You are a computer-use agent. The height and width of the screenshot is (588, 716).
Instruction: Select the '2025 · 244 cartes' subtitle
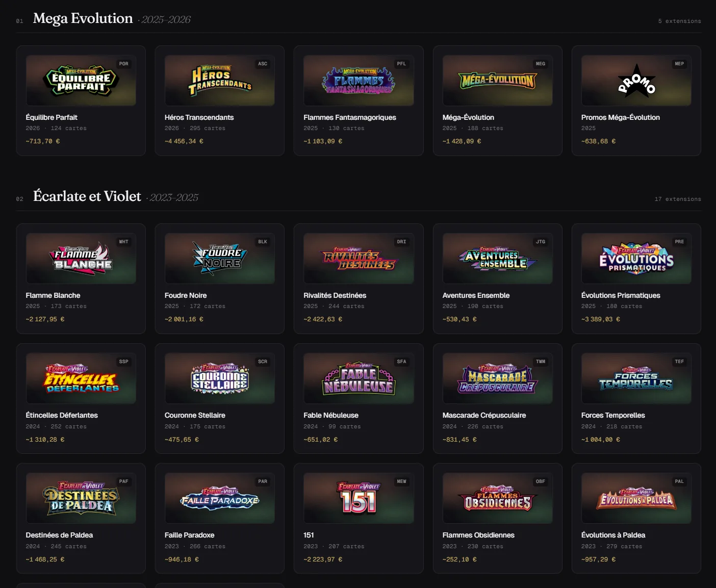coord(334,306)
